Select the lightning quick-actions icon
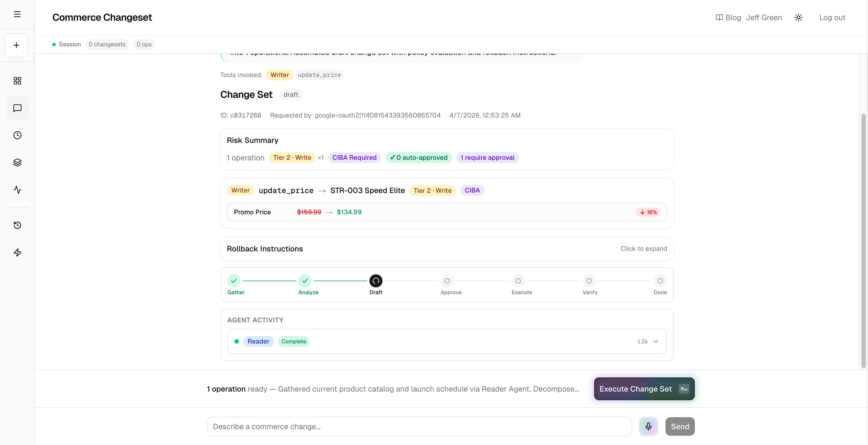 tap(17, 252)
